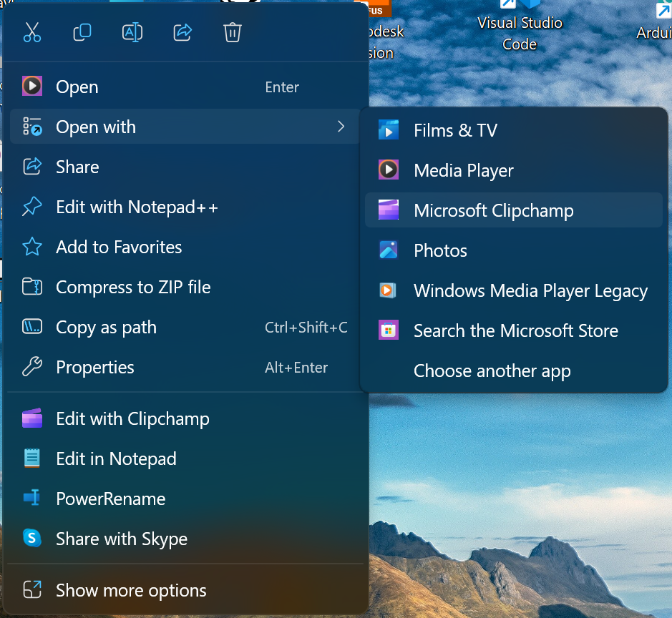This screenshot has height=618, width=672.
Task: Open with Media Player in submenu
Action: pos(513,170)
